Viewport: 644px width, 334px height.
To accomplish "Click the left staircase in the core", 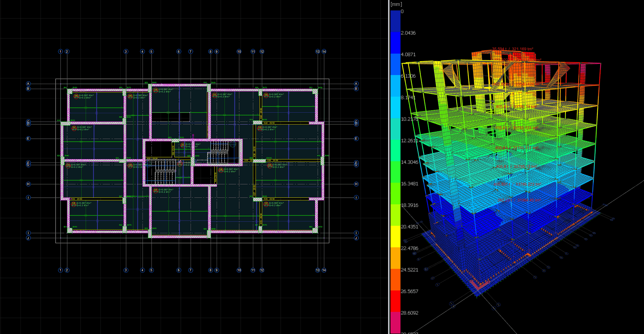I will (165, 172).
